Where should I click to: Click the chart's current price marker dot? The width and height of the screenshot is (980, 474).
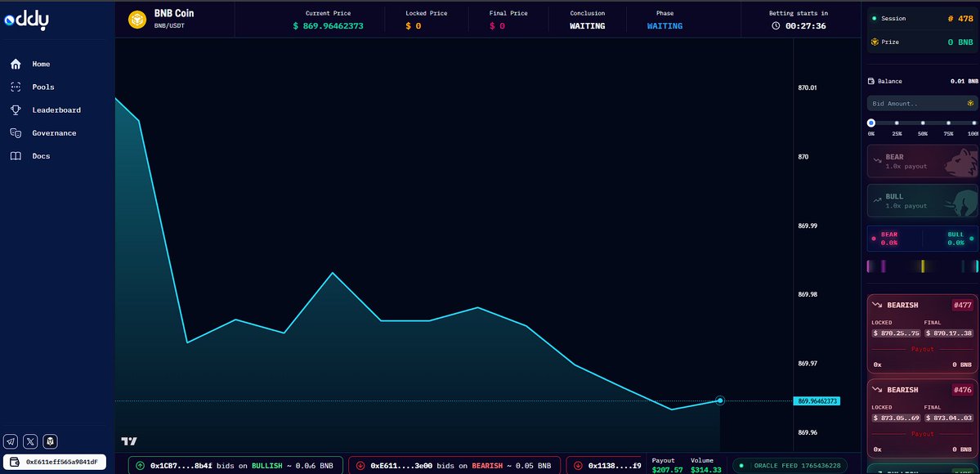(720, 400)
